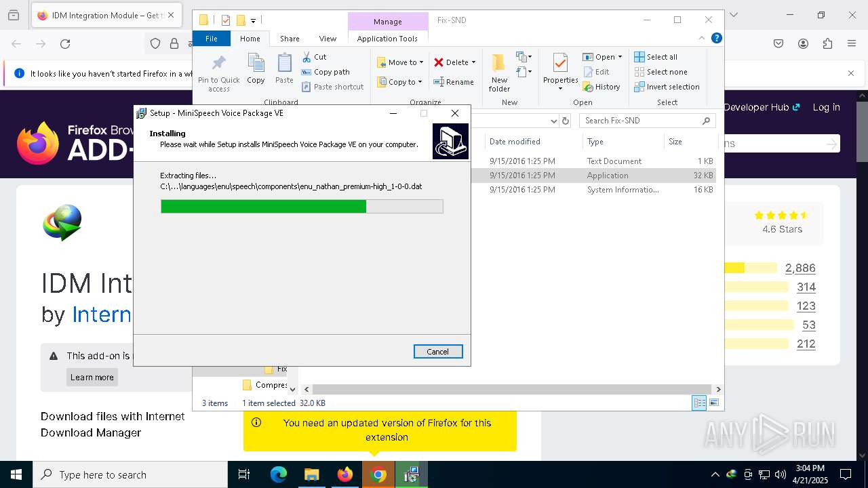
Task: Click History in the Open group
Action: click(601, 87)
